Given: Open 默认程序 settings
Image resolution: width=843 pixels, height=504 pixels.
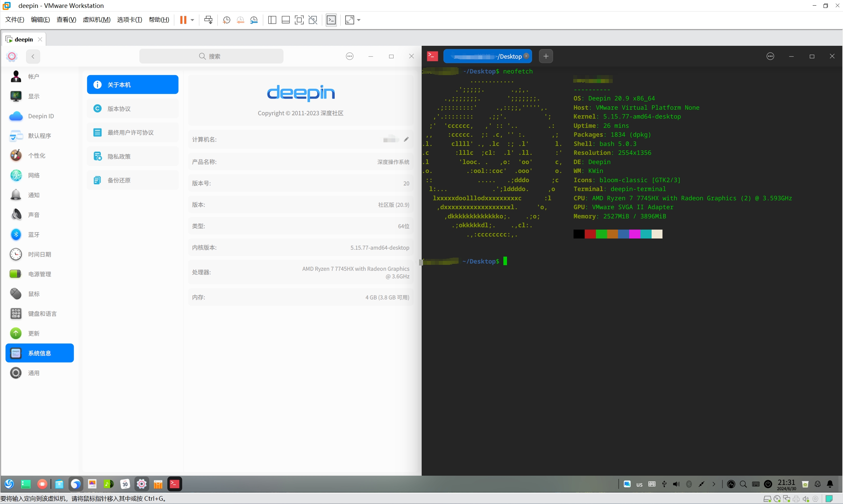Looking at the screenshot, I should click(x=40, y=136).
